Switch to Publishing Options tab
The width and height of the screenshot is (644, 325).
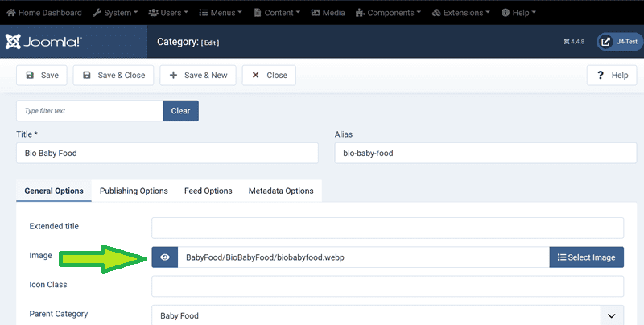tap(134, 191)
